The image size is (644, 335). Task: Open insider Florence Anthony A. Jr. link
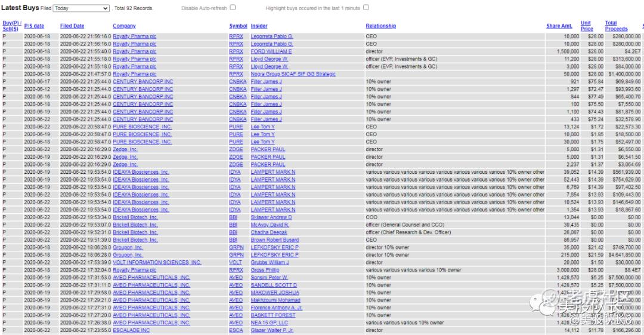[277, 308]
